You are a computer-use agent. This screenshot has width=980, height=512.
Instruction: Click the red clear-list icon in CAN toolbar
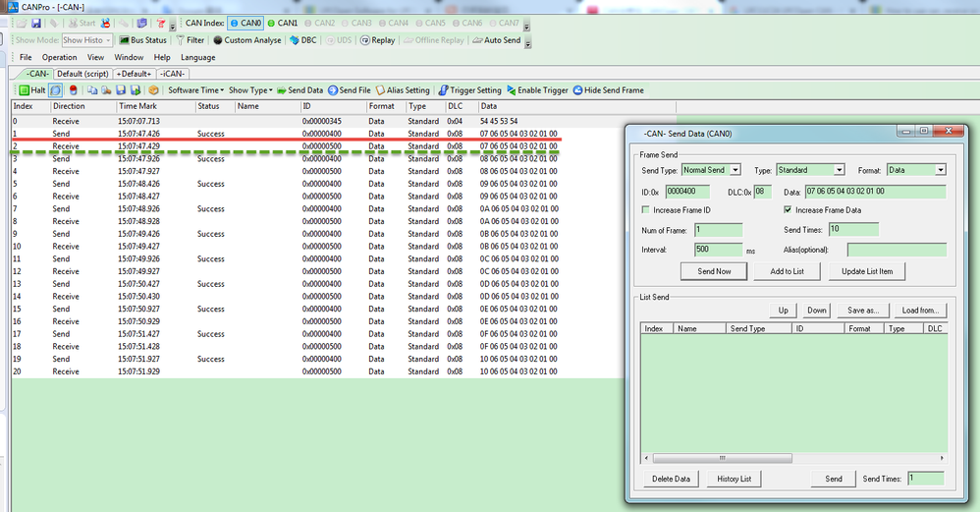(73, 90)
